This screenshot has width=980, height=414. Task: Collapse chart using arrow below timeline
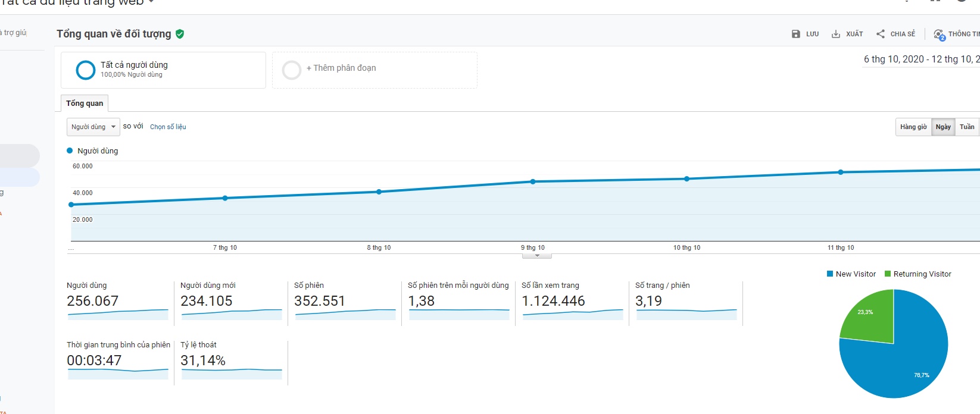537,256
